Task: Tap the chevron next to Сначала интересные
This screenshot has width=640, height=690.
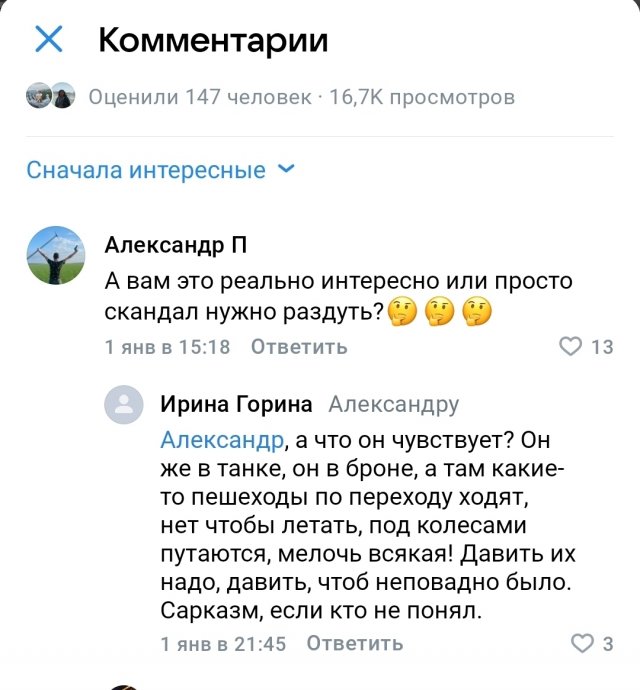Action: click(x=285, y=169)
